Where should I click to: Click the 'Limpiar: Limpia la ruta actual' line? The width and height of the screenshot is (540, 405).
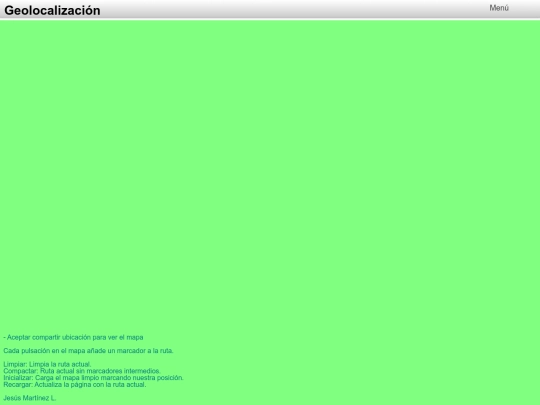coord(47,364)
